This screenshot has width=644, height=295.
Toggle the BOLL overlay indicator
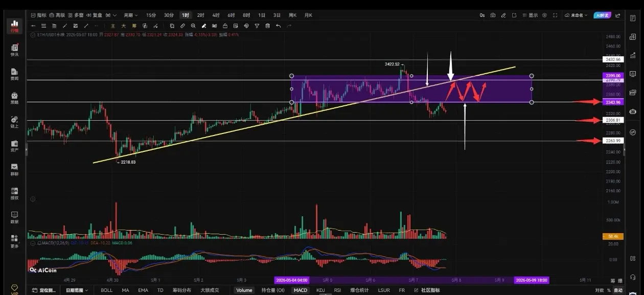106,290
